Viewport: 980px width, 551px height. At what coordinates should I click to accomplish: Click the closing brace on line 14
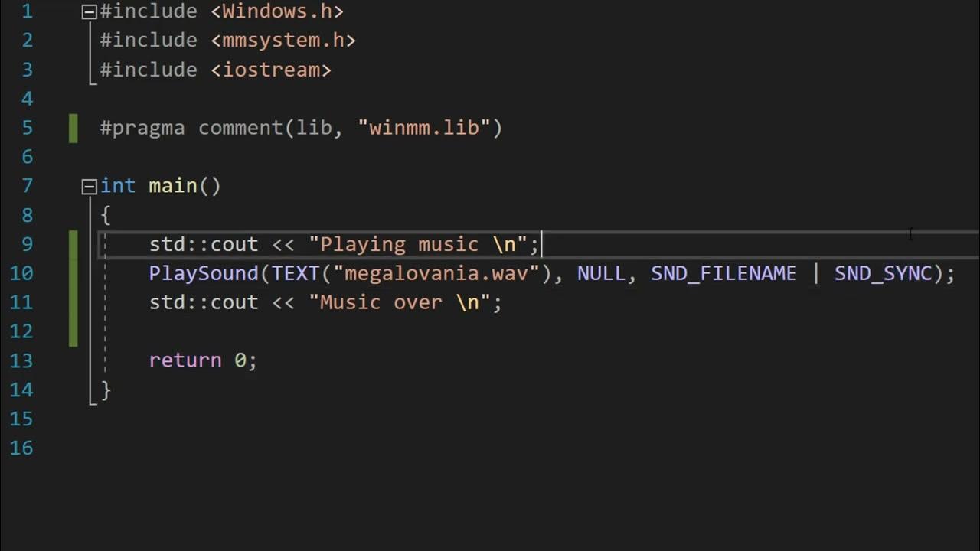(106, 390)
